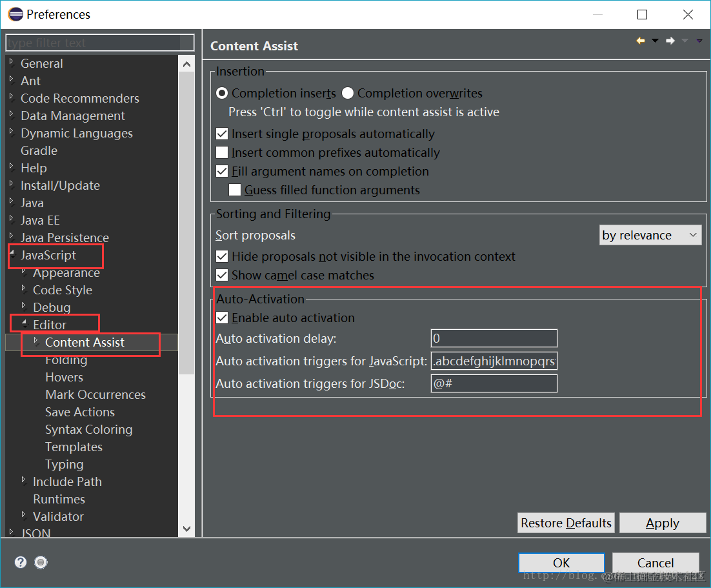Open the back history dropdown arrow
This screenshot has width=711, height=588.
[x=655, y=41]
